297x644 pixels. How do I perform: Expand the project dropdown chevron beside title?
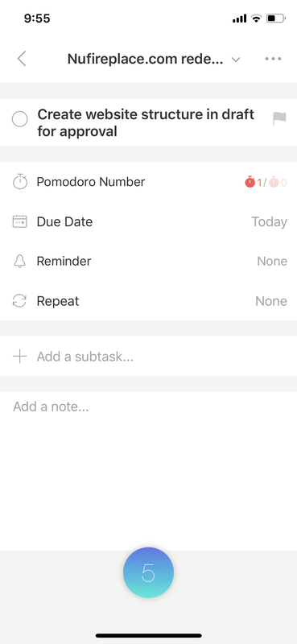tap(235, 60)
